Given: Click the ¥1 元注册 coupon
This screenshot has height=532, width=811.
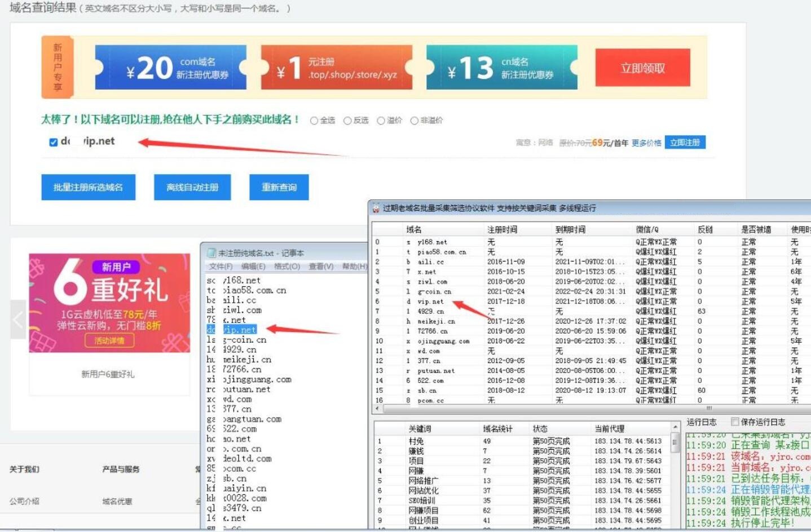Looking at the screenshot, I should [336, 68].
